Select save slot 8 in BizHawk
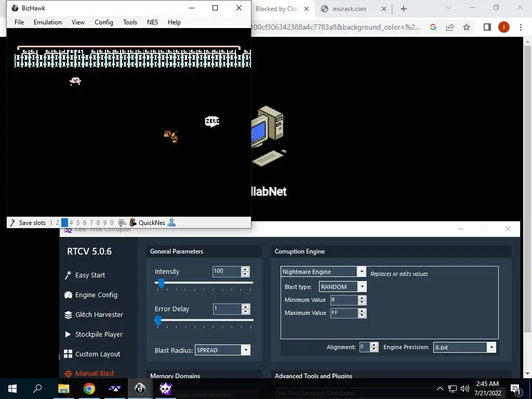 coord(98,223)
